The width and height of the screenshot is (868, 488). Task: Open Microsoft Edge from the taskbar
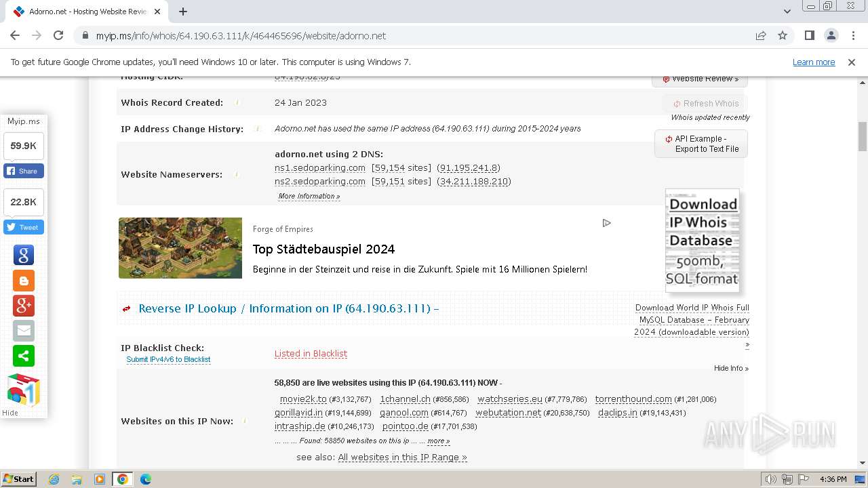click(145, 479)
